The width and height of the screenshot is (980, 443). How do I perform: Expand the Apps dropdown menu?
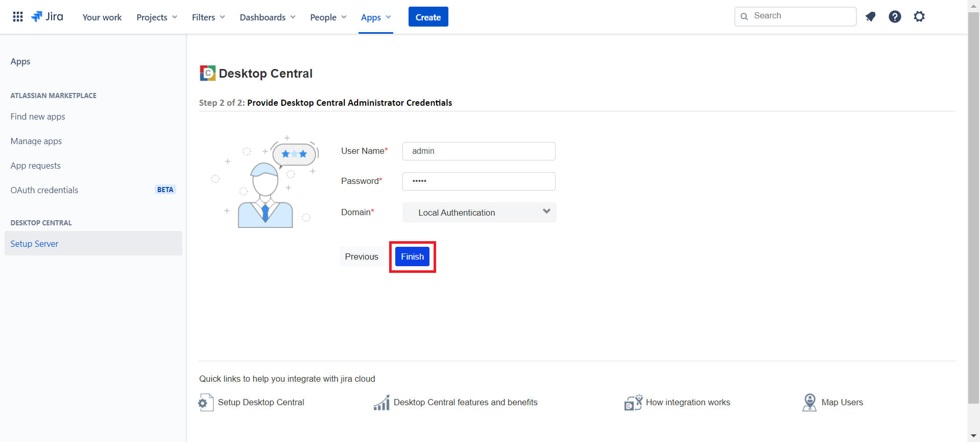point(376,17)
